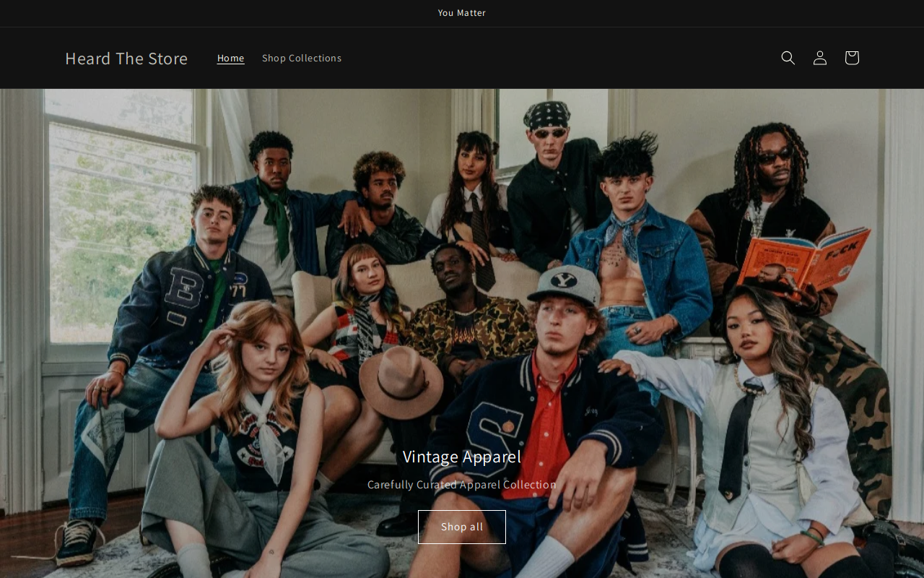Go to the Home menu item
The width and height of the screenshot is (924, 578).
[x=231, y=58]
